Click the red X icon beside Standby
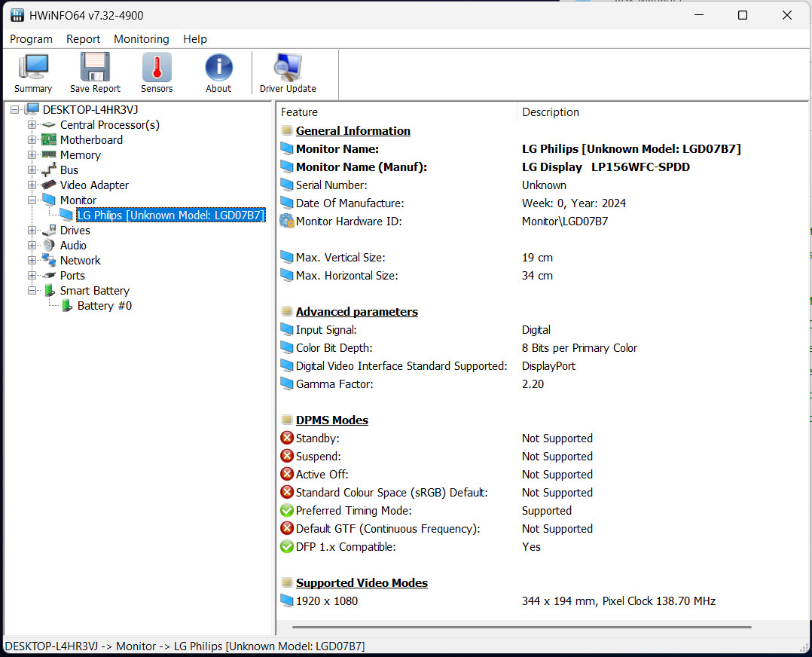The width and height of the screenshot is (812, 657). click(x=287, y=438)
